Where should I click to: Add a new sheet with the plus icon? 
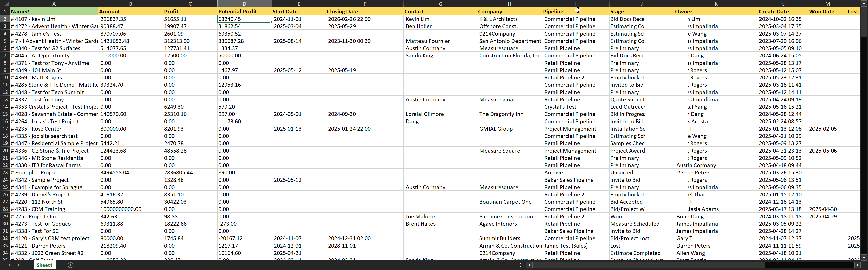coord(70,265)
